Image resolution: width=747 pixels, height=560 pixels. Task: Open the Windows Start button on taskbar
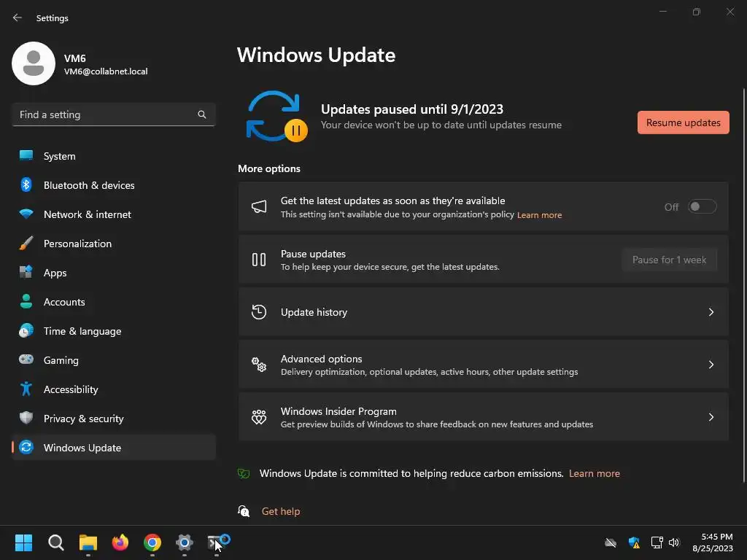(x=23, y=542)
